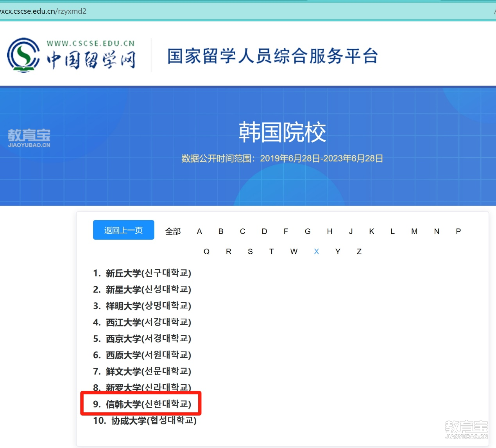Open 新丘大学 list entry
496x448 pixels.
click(x=142, y=273)
